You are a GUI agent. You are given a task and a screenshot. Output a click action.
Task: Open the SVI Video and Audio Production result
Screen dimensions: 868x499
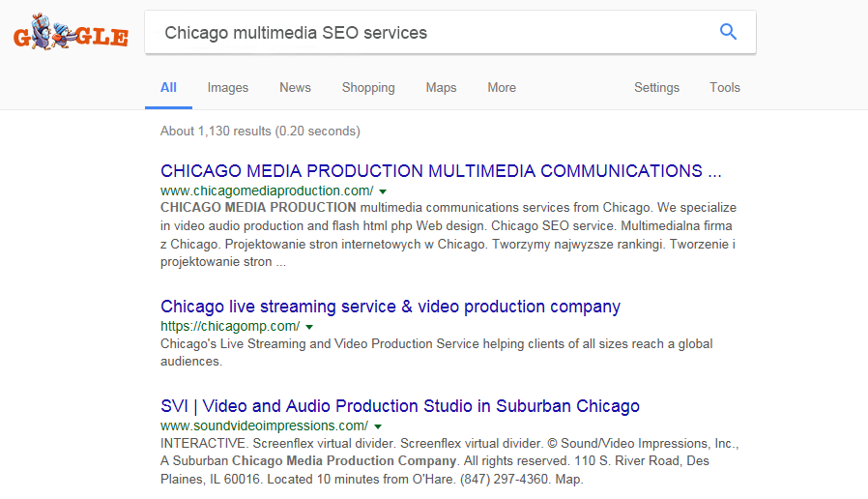(400, 406)
